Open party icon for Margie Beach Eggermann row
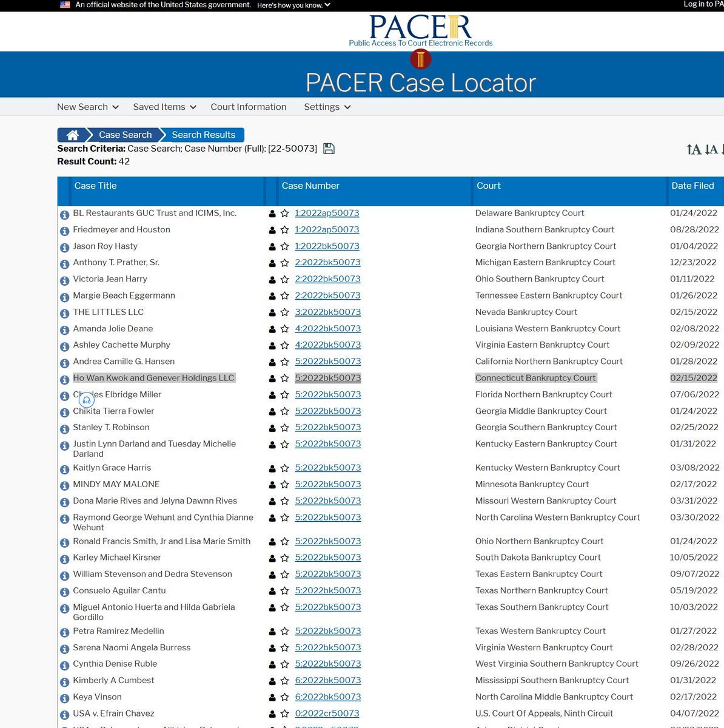This screenshot has height=728, width=724. point(272,296)
